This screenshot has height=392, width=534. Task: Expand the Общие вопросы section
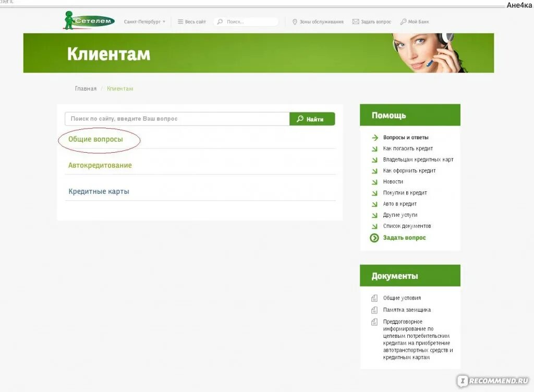[96, 139]
